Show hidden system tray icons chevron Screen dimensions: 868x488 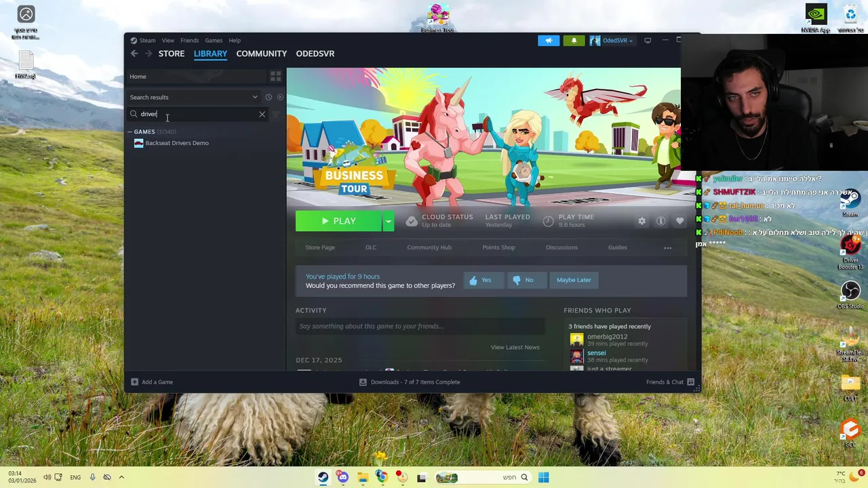pos(121,478)
